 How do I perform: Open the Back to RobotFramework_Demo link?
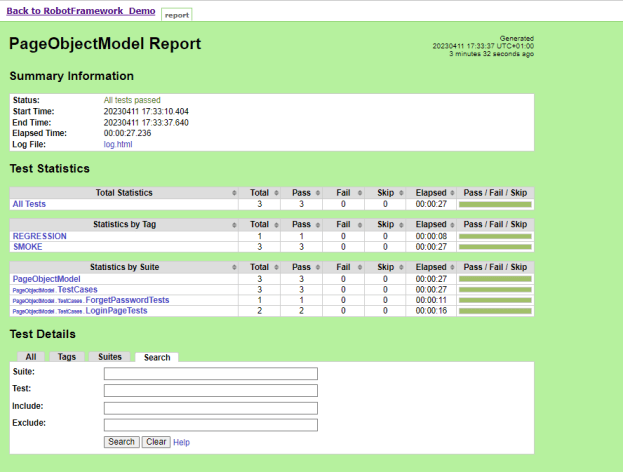coord(81,10)
